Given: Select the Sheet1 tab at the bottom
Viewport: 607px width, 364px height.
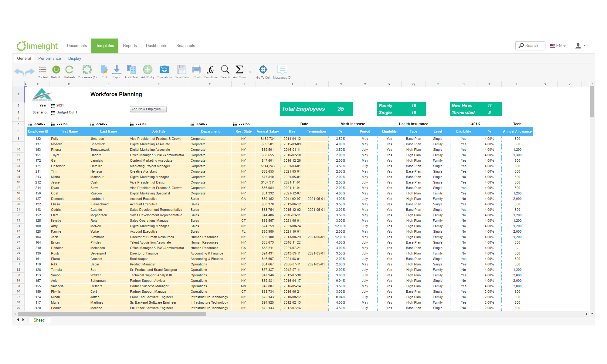Looking at the screenshot, I should pos(39,320).
